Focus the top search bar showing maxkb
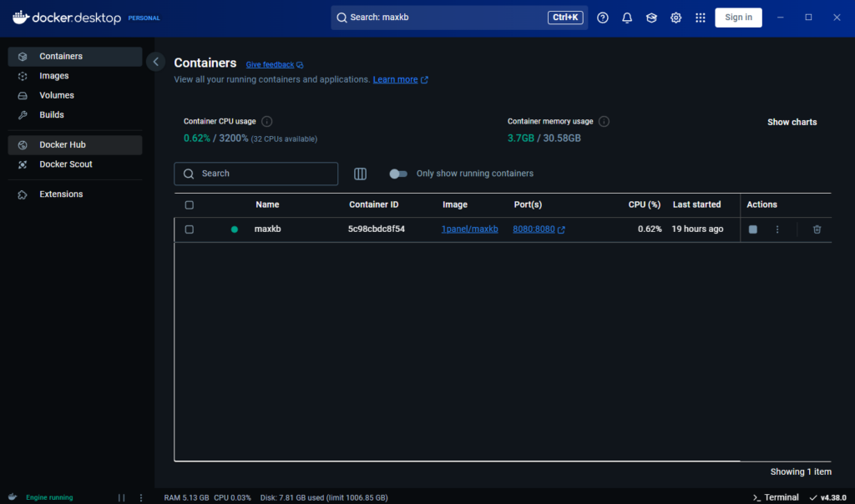This screenshot has height=504, width=855. tap(459, 18)
